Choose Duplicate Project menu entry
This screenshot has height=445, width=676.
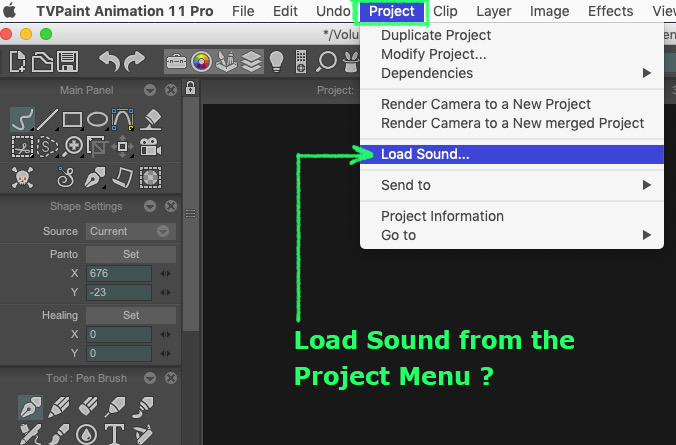tap(512, 35)
